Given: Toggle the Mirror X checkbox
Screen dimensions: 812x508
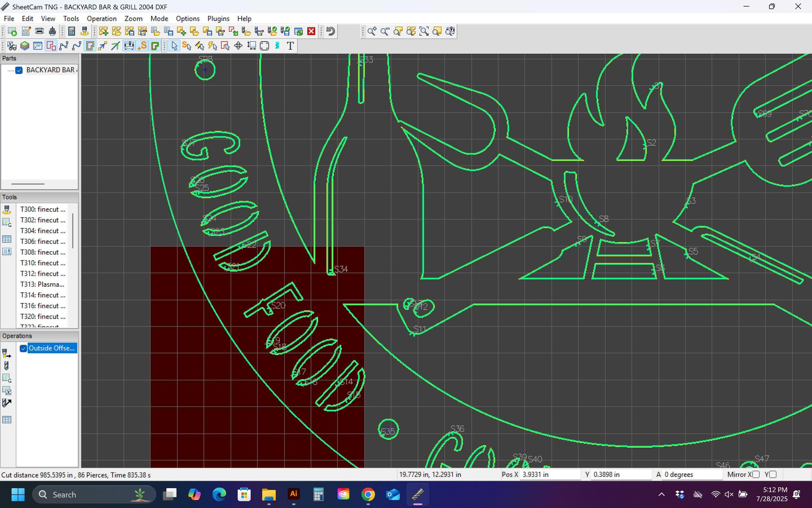Looking at the screenshot, I should click(x=756, y=475).
